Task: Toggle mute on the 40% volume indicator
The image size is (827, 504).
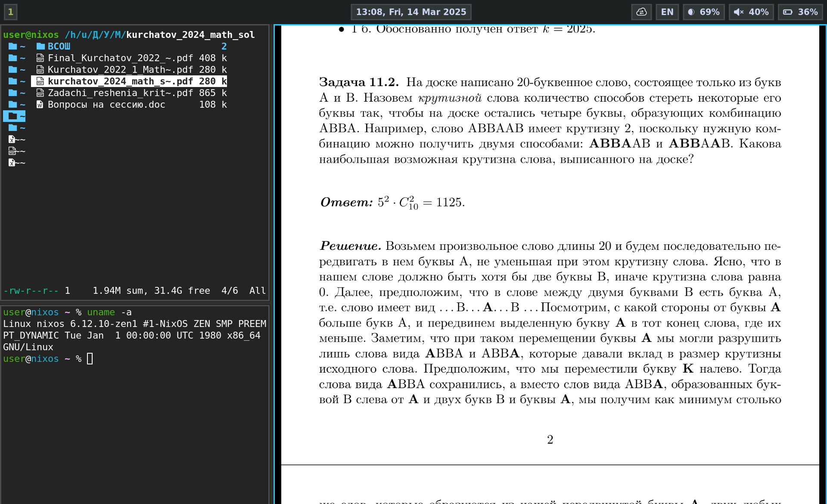Action: point(751,12)
